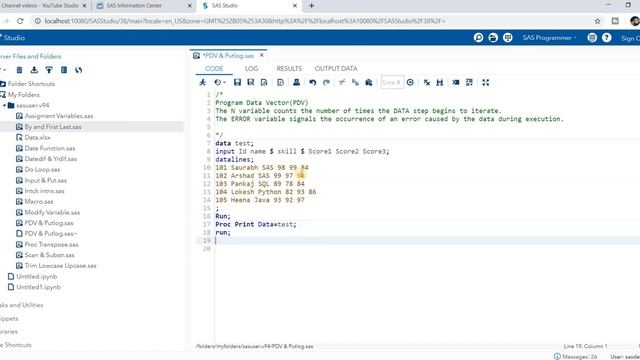Open Intck intnx.sas file
Image resolution: width=640 pixels, height=360 pixels.
pyautogui.click(x=44, y=191)
